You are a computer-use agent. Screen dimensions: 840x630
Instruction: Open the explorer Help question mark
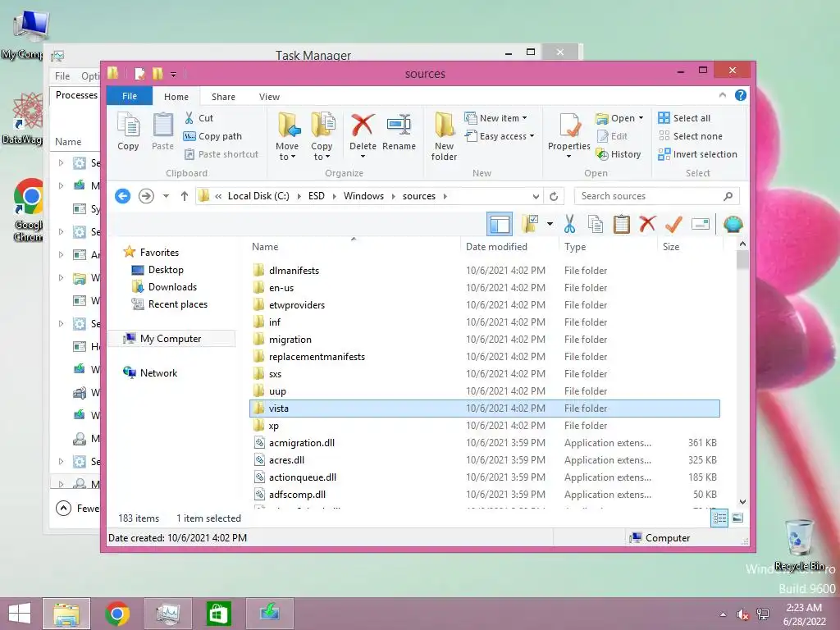(741, 95)
